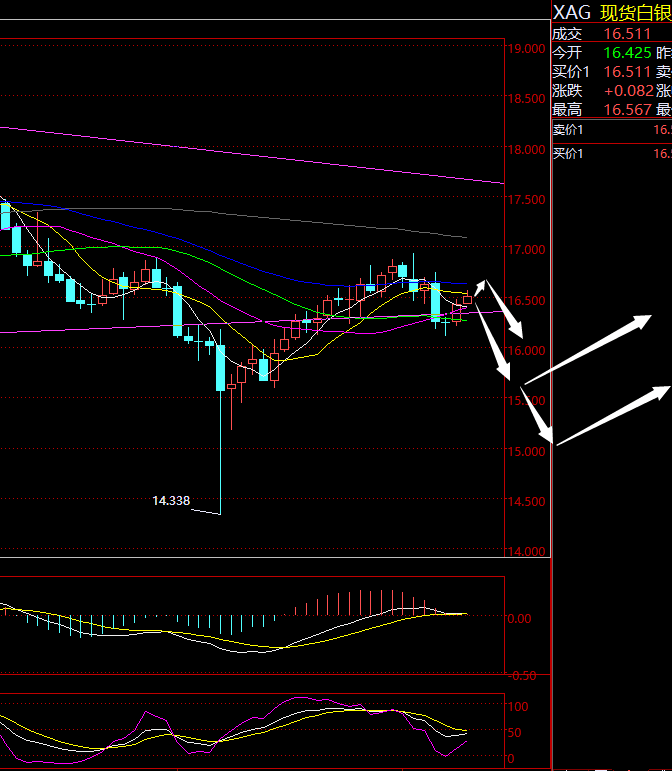The image size is (672, 771).
Task: Click the XAG symbol code in the header
Action: click(x=572, y=12)
